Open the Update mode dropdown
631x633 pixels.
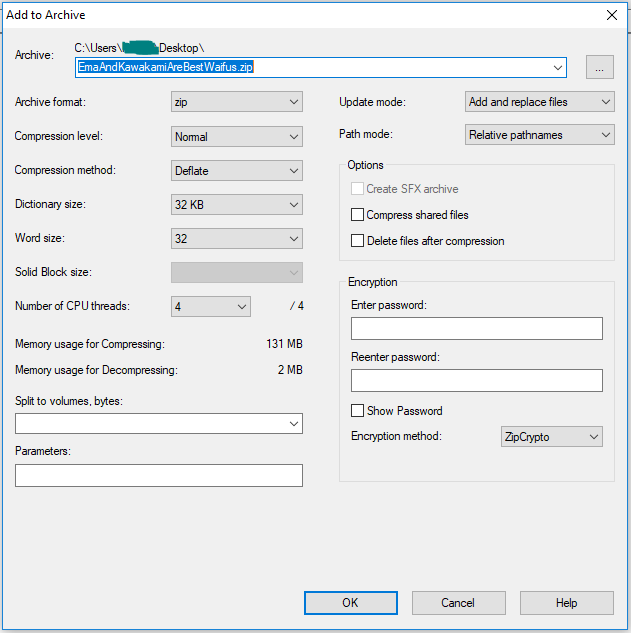pos(540,102)
